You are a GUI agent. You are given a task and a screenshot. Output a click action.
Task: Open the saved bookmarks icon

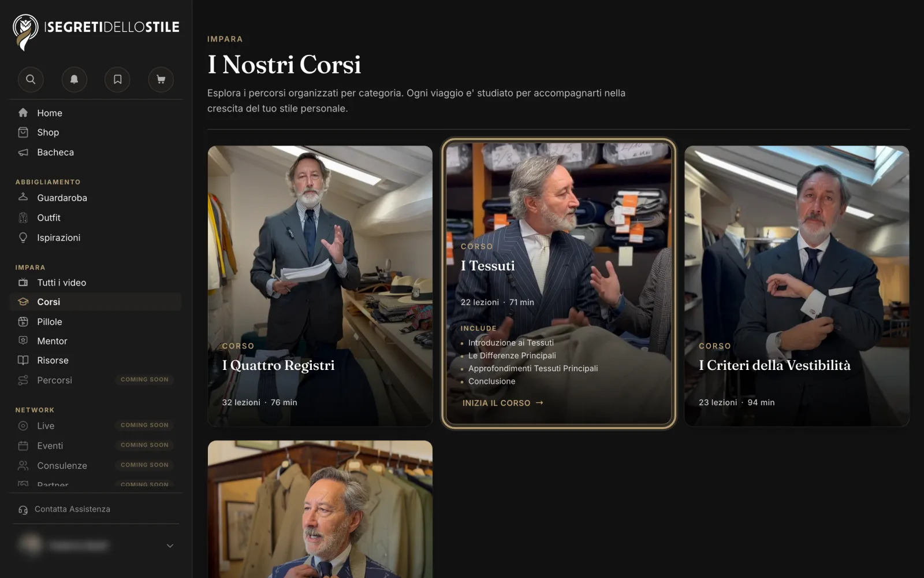[117, 79]
